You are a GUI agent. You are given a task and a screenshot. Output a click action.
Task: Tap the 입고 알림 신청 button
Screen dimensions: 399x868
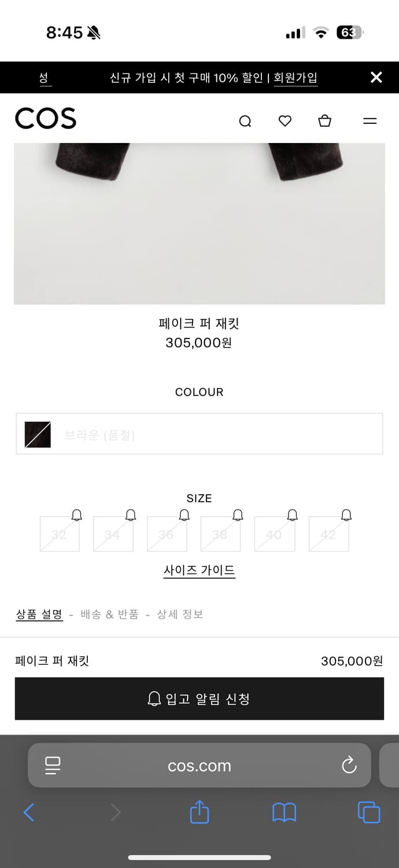[199, 698]
